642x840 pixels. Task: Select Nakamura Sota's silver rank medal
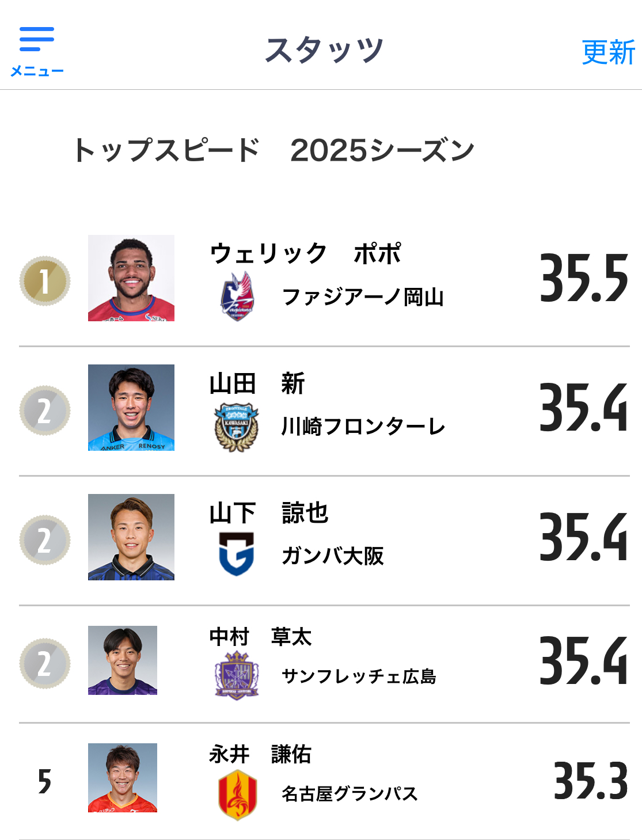coord(45,663)
